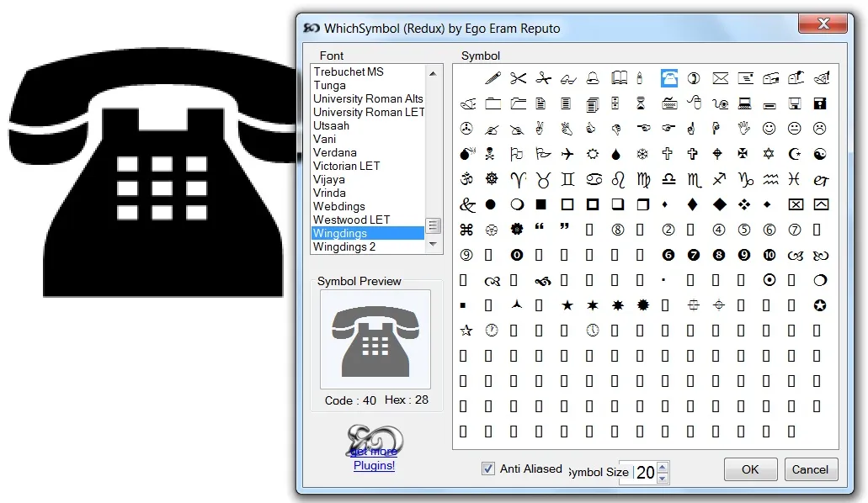Screen dimensions: 868x503
Task: Choose the open book symbol
Action: point(619,78)
